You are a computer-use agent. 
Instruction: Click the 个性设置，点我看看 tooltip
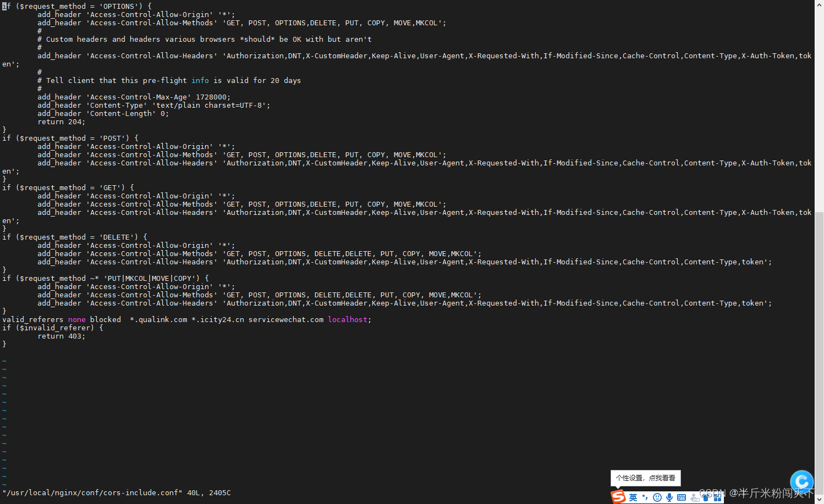pos(646,478)
